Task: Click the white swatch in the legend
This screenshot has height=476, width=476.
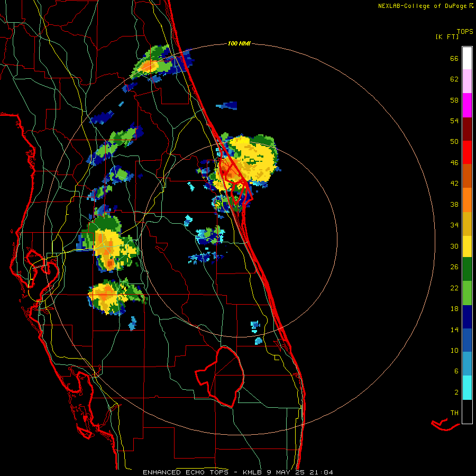Action: pyautogui.click(x=467, y=58)
